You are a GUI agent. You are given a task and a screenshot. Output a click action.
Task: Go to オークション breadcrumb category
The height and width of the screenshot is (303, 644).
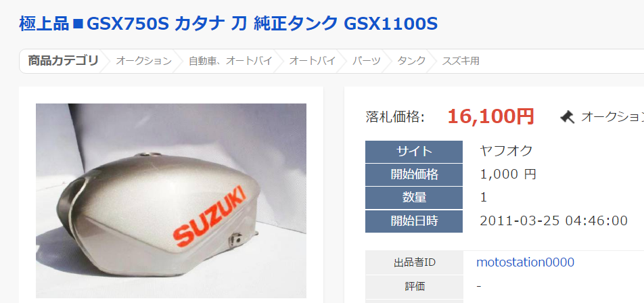point(143,61)
